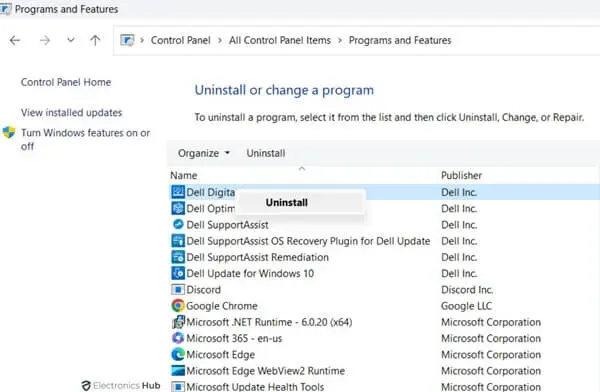Click the Dell Digital Delivery name text
The width and height of the screenshot is (600, 392).
pyautogui.click(x=210, y=192)
